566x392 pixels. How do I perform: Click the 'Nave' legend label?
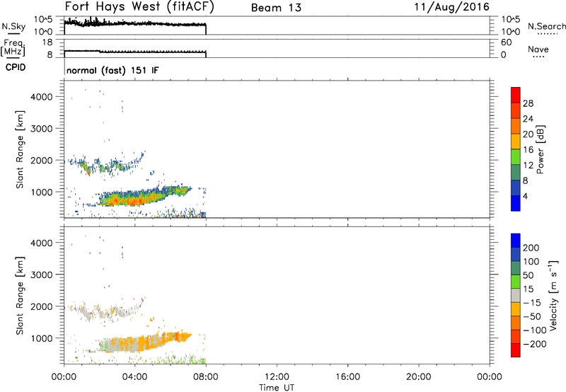(x=538, y=50)
